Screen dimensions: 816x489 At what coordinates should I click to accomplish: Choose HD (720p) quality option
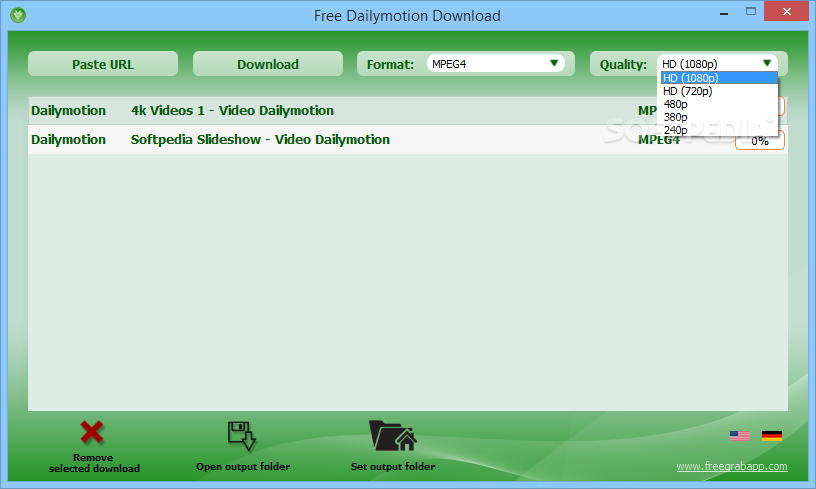pyautogui.click(x=719, y=91)
